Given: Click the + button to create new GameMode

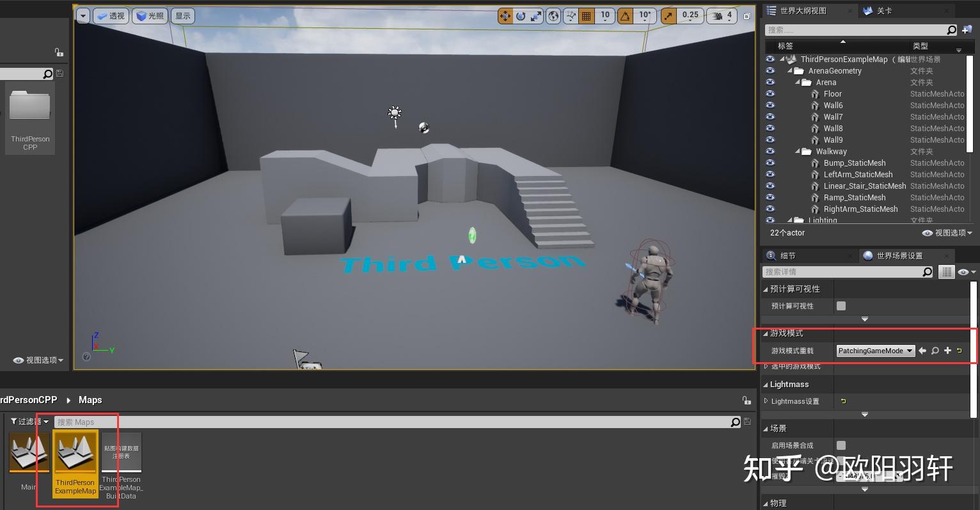Looking at the screenshot, I should 947,351.
